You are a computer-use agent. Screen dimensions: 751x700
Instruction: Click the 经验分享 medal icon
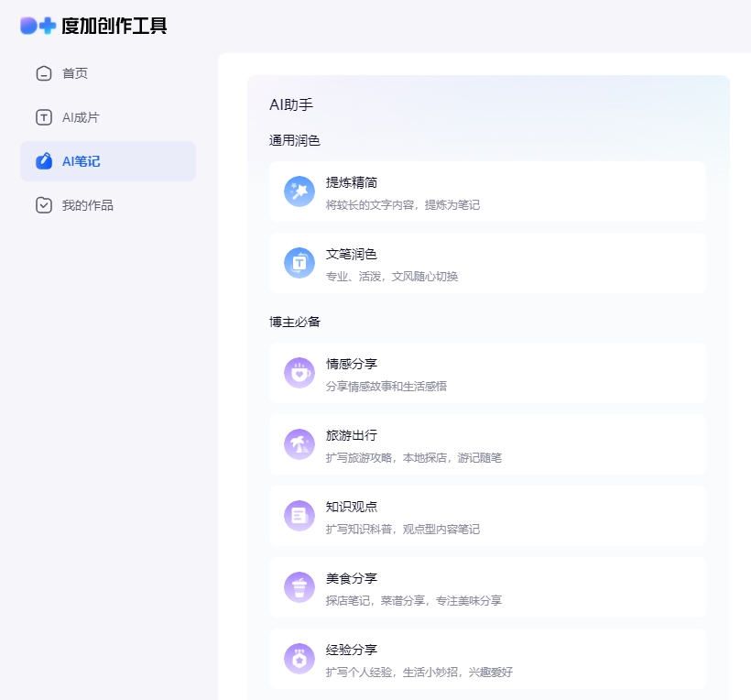point(299,659)
